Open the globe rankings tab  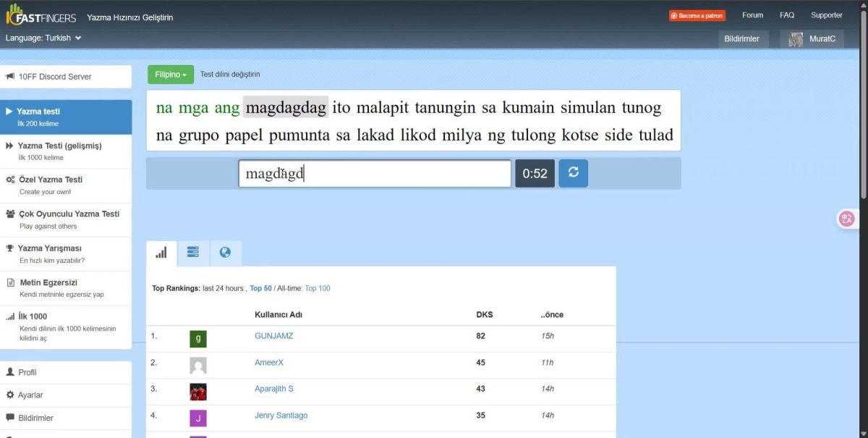[x=225, y=253]
